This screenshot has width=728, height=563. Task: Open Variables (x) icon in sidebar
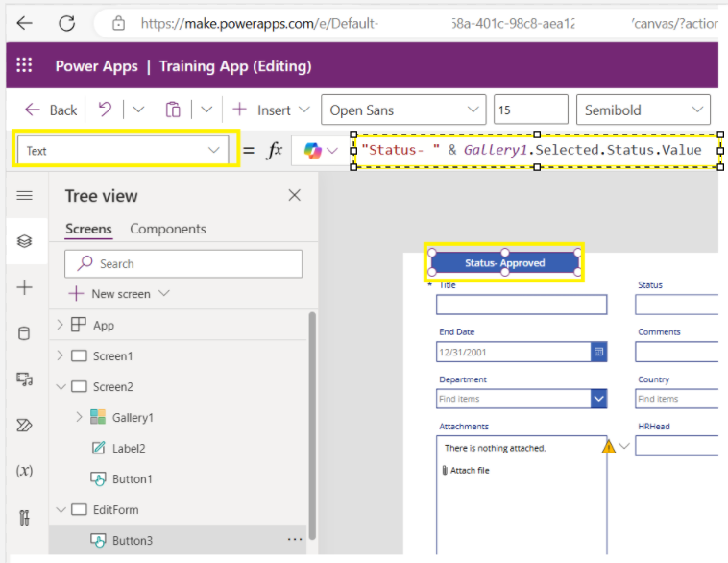(x=25, y=471)
